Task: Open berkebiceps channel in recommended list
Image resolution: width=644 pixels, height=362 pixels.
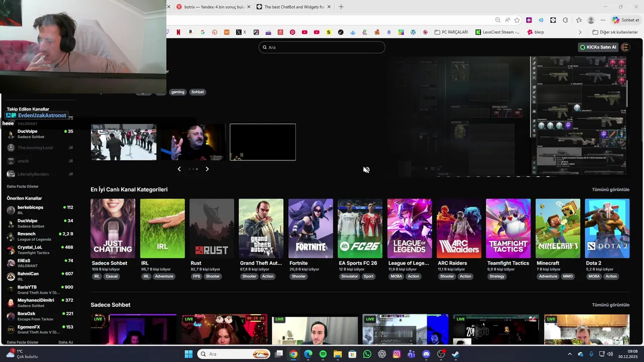Action: pyautogui.click(x=40, y=210)
